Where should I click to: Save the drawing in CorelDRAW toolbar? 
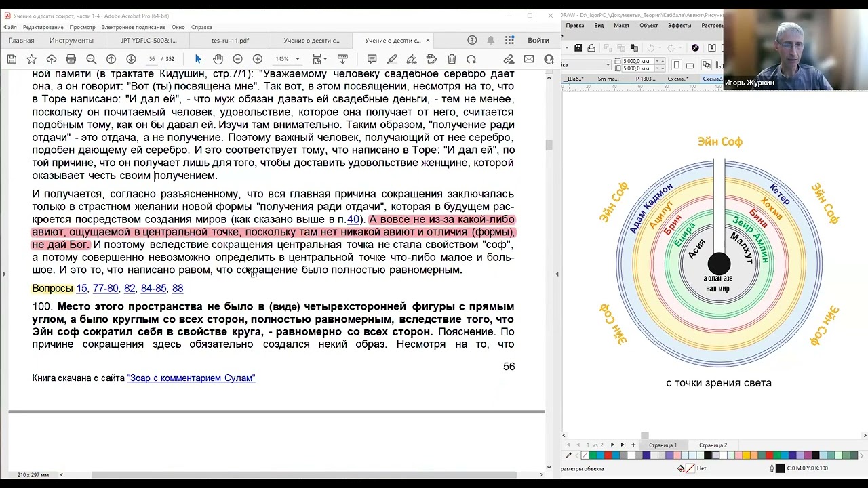pyautogui.click(x=578, y=47)
